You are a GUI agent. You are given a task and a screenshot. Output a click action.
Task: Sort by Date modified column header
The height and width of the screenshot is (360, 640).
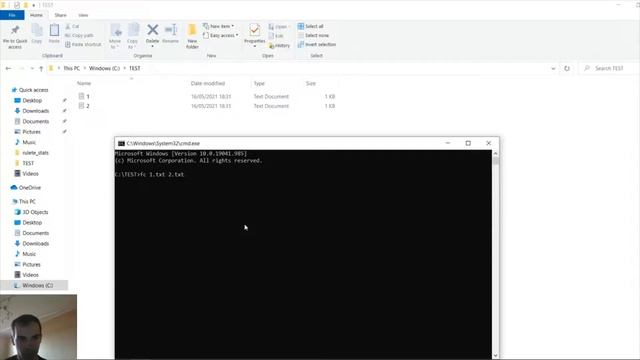(208, 83)
